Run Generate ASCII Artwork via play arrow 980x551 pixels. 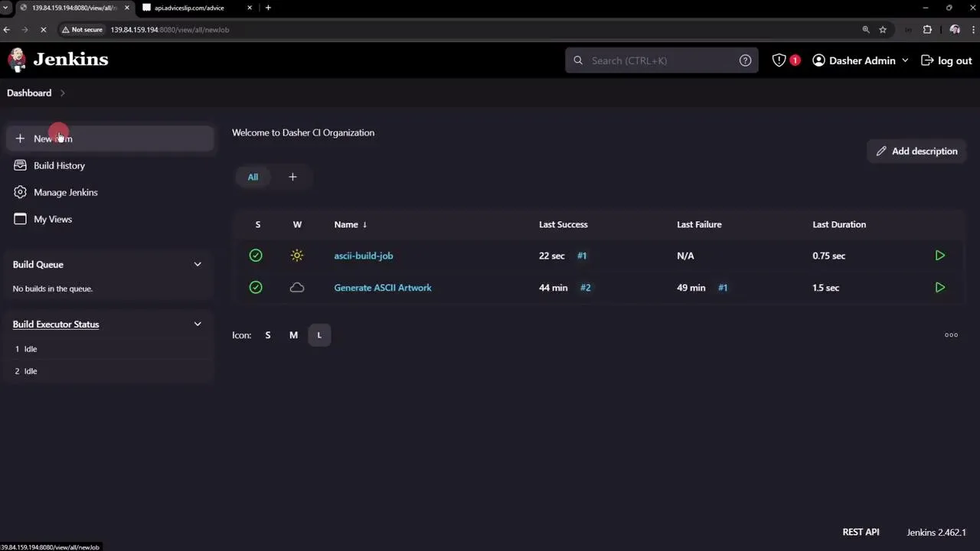click(x=939, y=287)
